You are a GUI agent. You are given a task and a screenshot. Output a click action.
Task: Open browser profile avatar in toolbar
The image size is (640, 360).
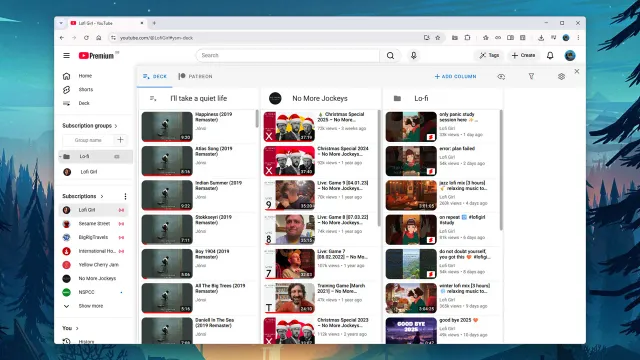tap(566, 38)
